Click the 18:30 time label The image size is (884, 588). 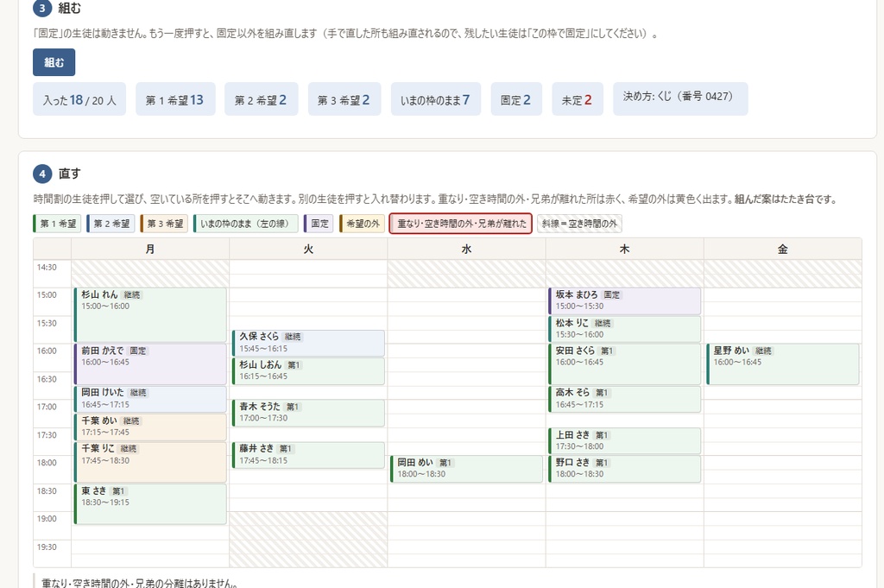pyautogui.click(x=47, y=490)
